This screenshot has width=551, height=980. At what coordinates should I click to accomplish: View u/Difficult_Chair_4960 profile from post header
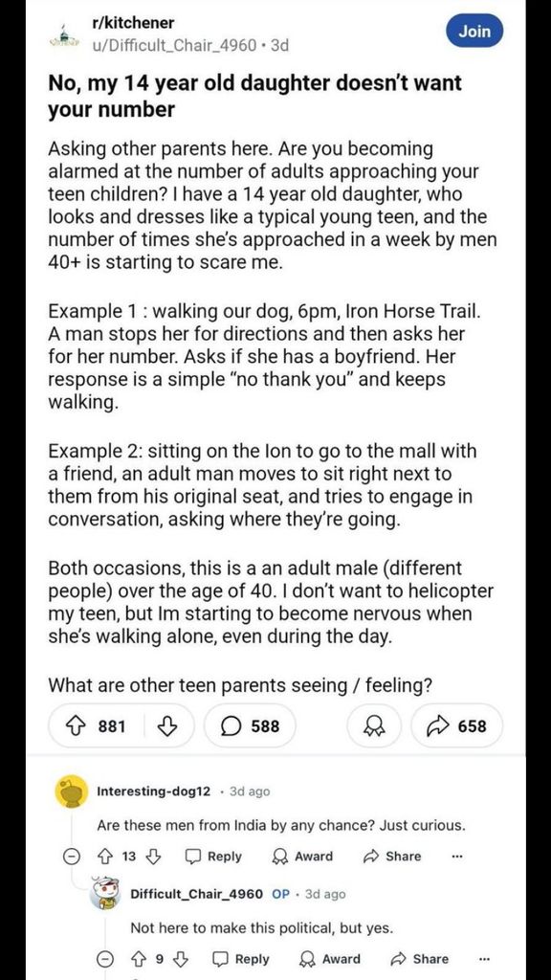[174, 45]
